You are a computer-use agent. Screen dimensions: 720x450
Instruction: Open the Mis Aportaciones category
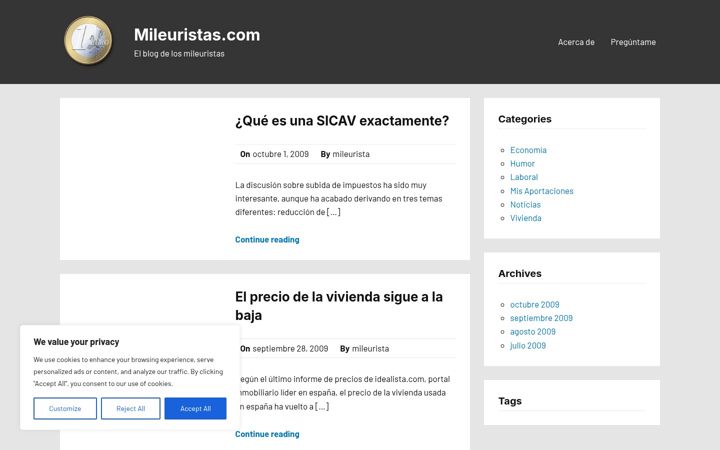coord(542,191)
